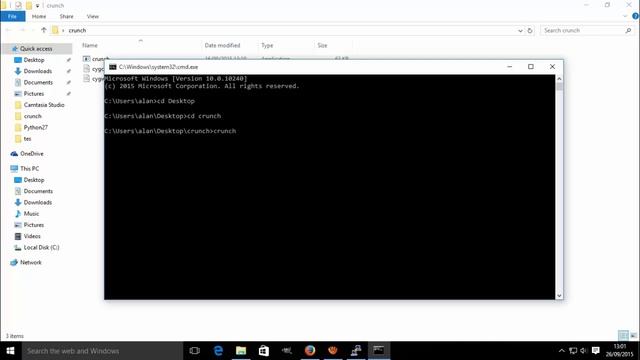
Task: Open Documents under Quick access
Action: pyautogui.click(x=38, y=82)
